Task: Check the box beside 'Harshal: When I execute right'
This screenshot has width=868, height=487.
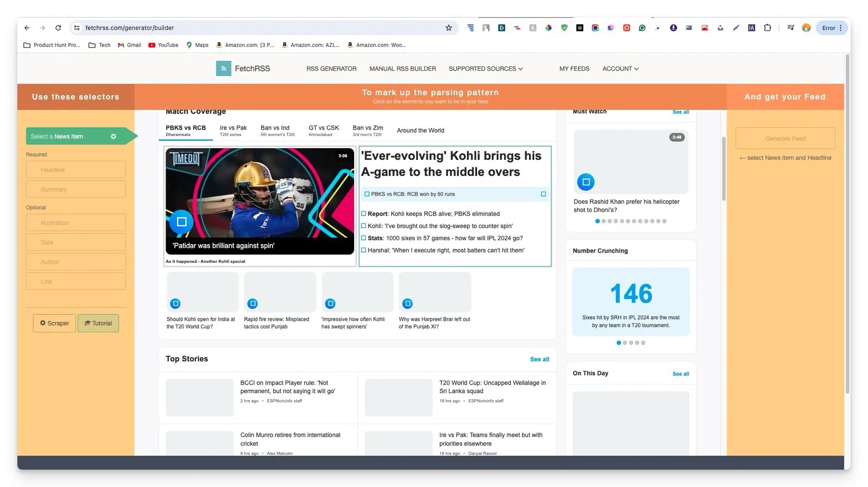Action: point(363,250)
